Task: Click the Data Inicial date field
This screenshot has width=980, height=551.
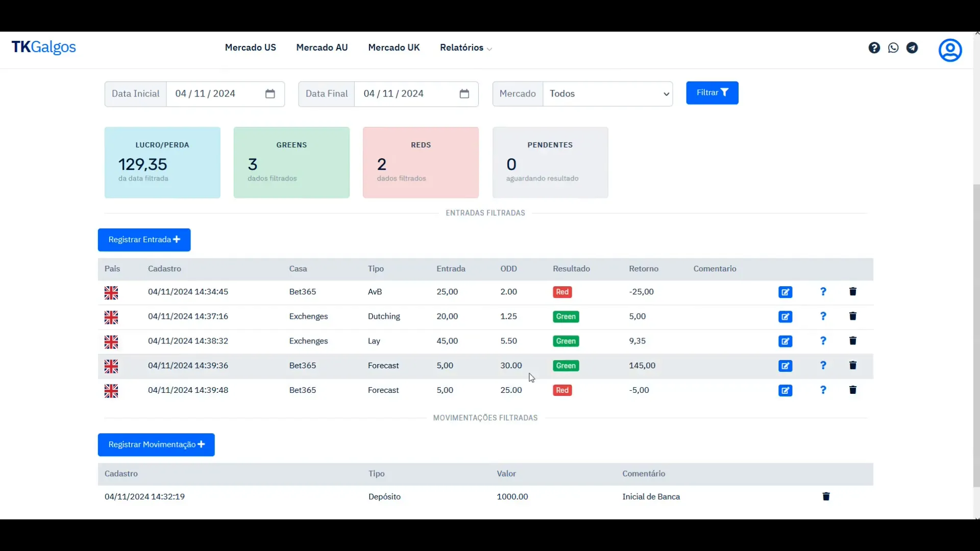Action: click(x=225, y=94)
